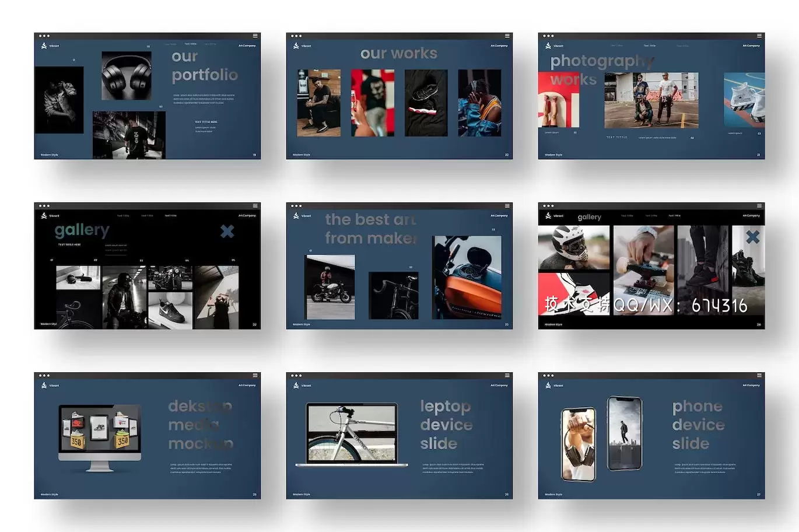Open hamburger menu on 'leptop device slide'
This screenshot has width=799, height=532.
(x=507, y=376)
